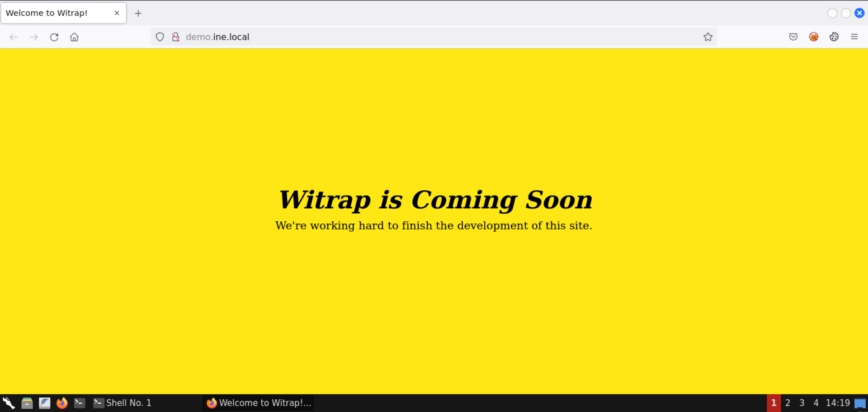Open the terminal from the taskbar

[x=80, y=403]
